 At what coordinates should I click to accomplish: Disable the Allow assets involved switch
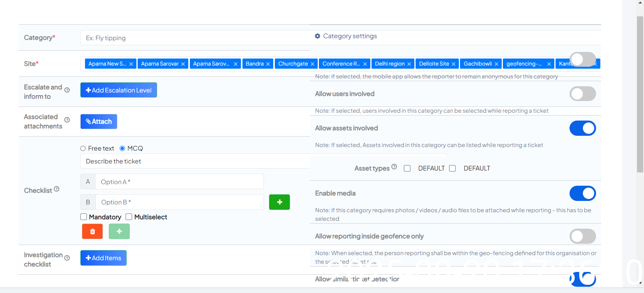[x=582, y=128]
